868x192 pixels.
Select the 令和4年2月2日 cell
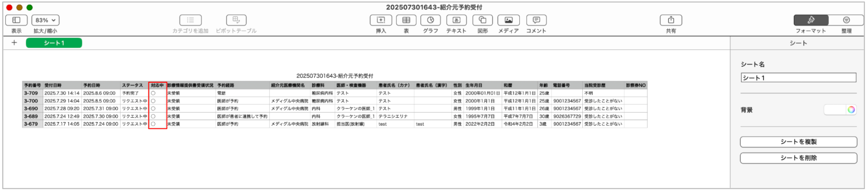pos(519,124)
